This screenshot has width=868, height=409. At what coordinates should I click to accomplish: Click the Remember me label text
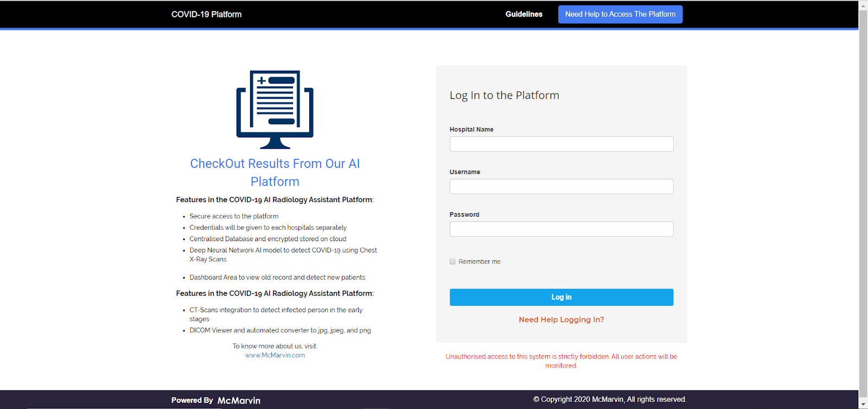click(x=480, y=262)
